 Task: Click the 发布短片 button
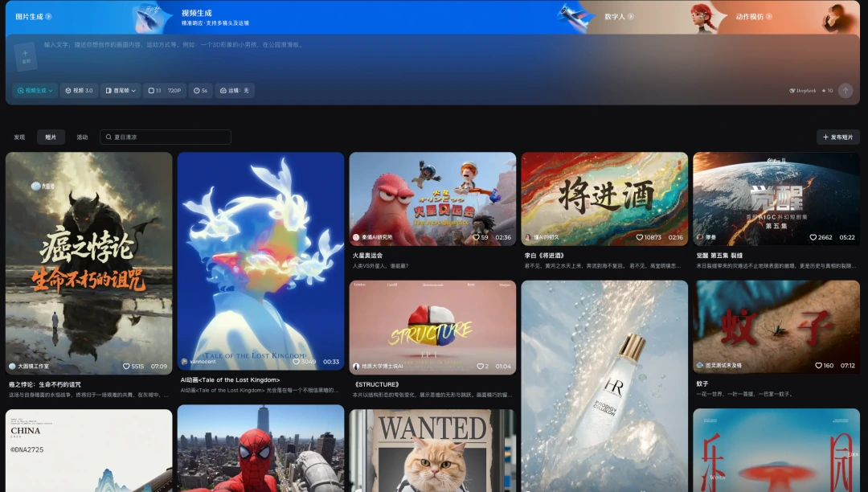(x=838, y=137)
